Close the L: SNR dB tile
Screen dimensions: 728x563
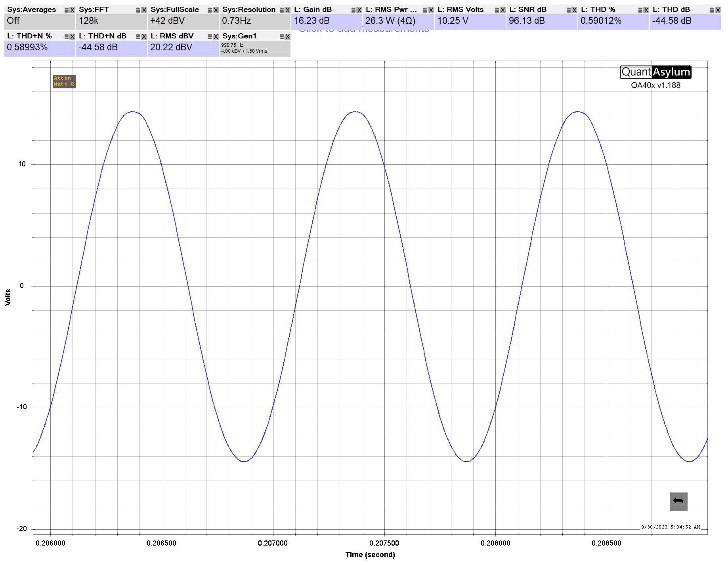pos(575,10)
